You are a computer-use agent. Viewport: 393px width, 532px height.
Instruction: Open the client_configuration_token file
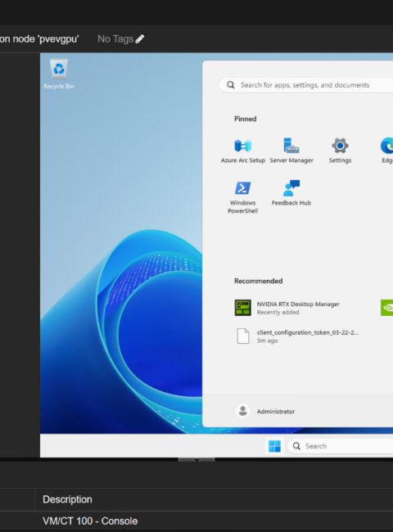(297, 336)
